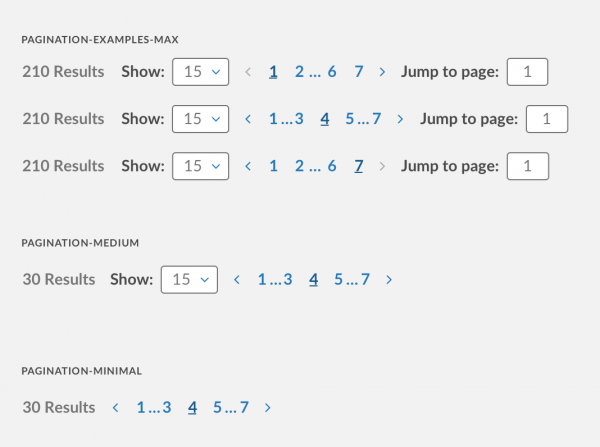The image size is (600, 447).
Task: Select page 1 in Pagination-Minimal row
Action: point(141,408)
